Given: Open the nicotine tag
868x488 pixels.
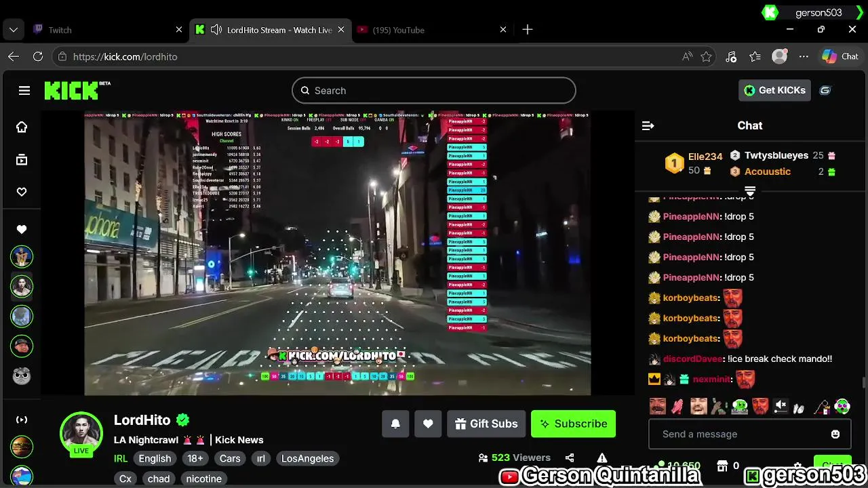Looking at the screenshot, I should 203,479.
